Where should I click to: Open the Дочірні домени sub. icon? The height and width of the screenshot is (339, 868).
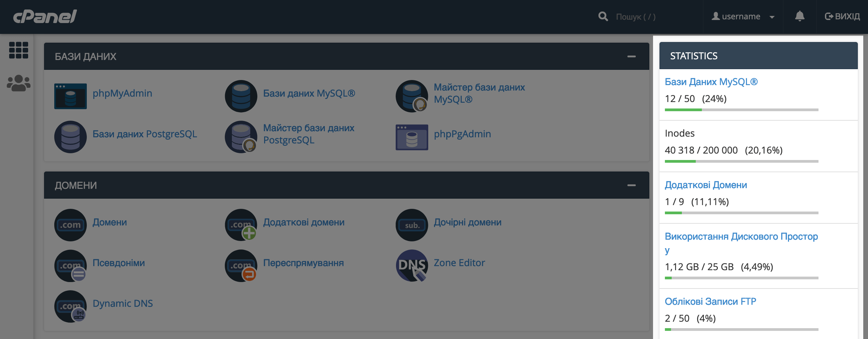point(412,225)
